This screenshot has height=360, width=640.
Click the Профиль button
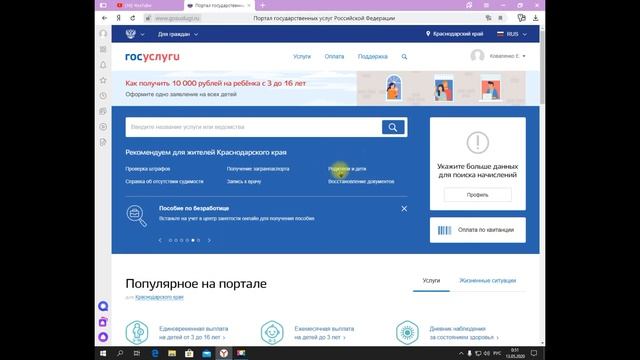478,195
